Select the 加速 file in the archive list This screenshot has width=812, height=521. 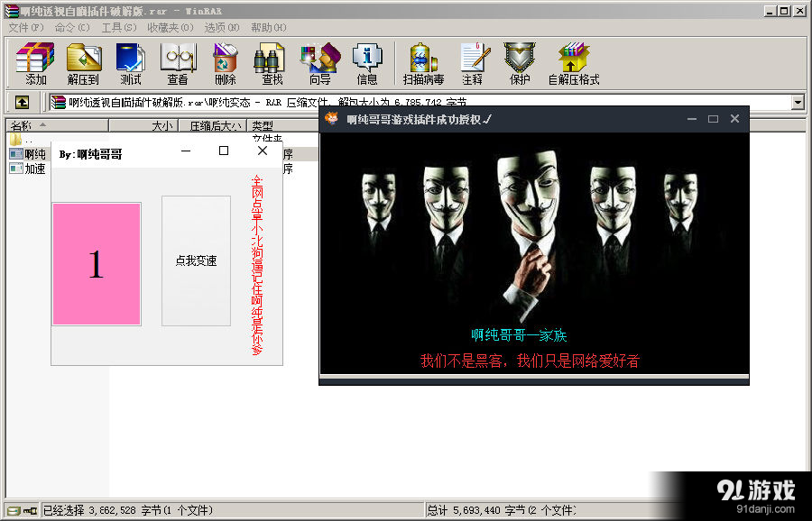pyautogui.click(x=29, y=169)
